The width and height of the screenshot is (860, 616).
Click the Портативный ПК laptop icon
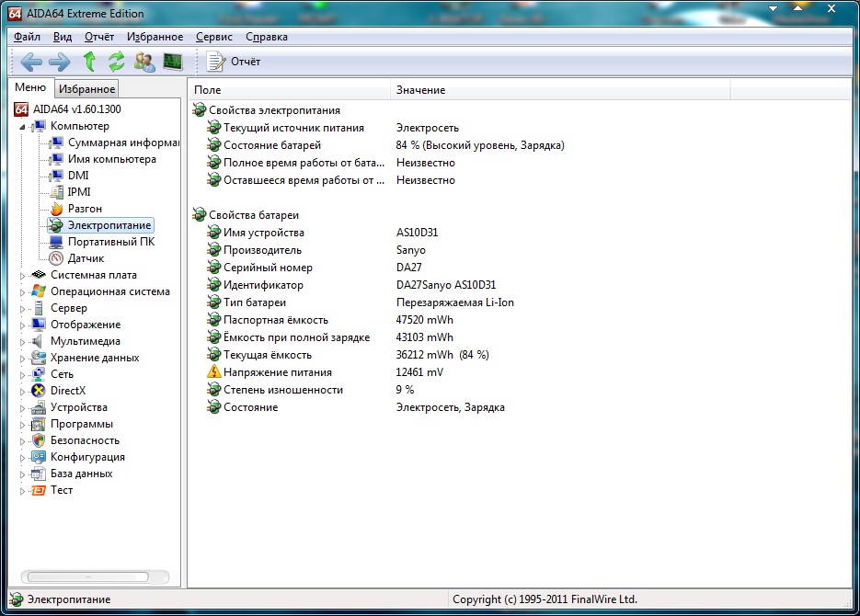coord(56,242)
